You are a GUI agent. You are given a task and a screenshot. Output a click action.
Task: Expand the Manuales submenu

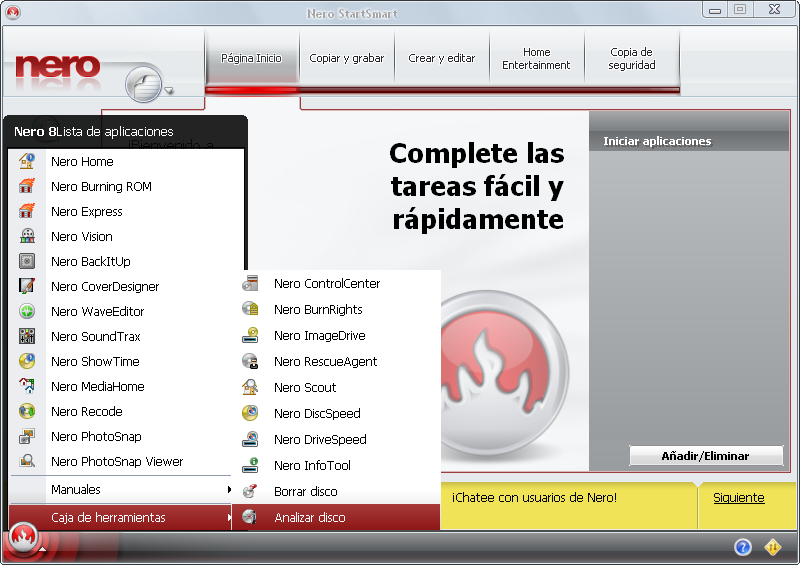coord(120,489)
